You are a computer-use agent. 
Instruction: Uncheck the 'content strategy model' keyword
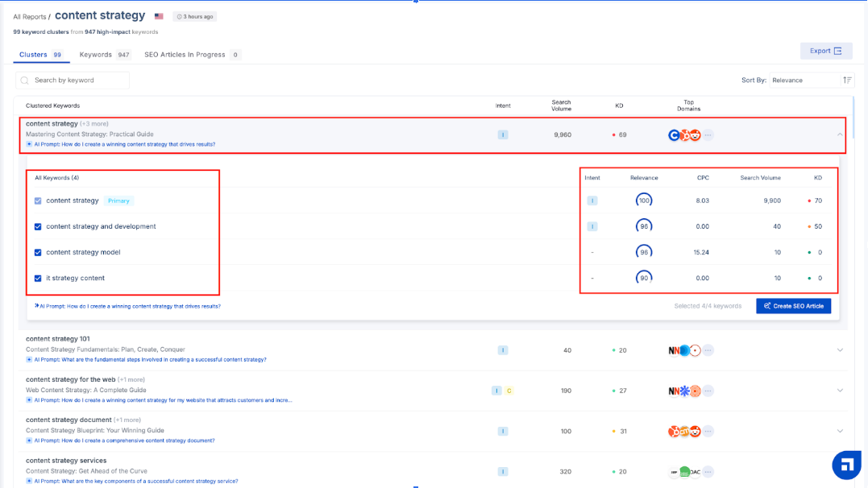point(38,252)
